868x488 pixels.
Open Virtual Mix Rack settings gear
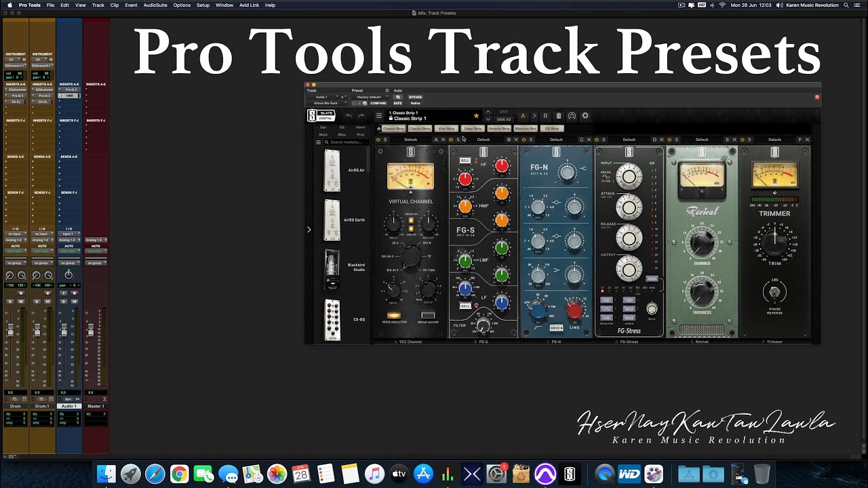click(585, 116)
